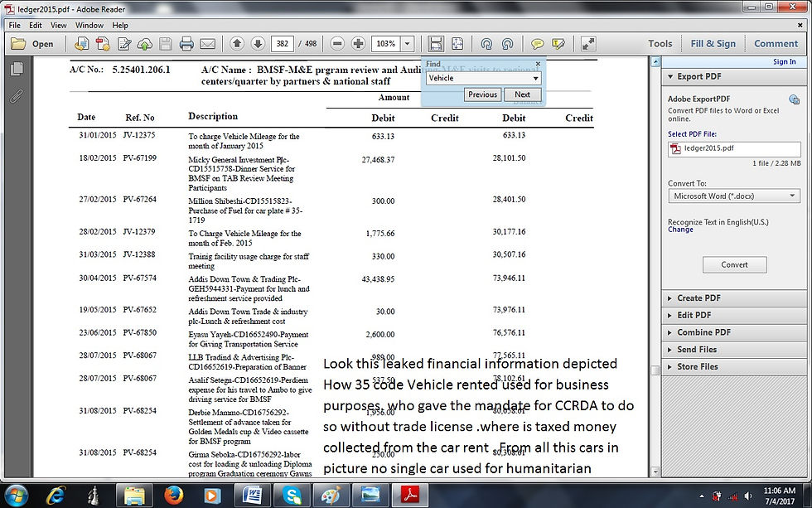Image resolution: width=812 pixels, height=508 pixels.
Task: Open Microsoft Word from taskbar
Action: (x=252, y=496)
